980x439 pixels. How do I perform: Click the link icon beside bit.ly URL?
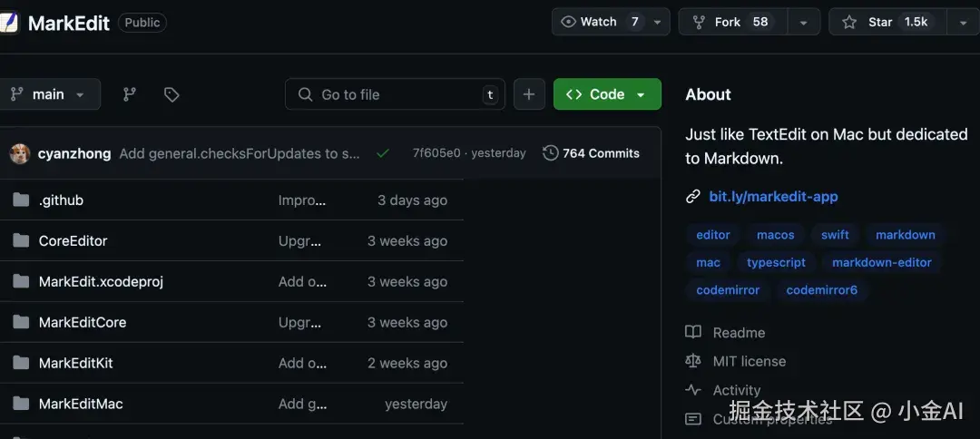point(692,197)
